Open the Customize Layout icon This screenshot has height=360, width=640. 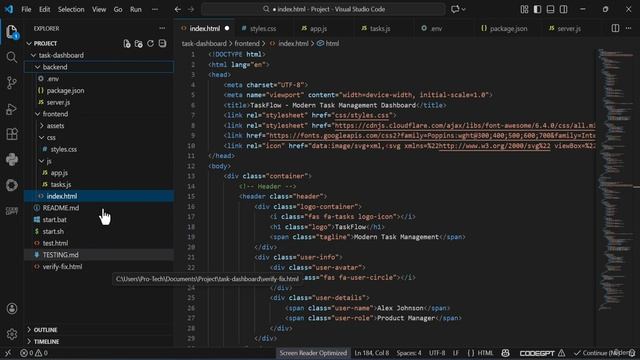click(524, 9)
